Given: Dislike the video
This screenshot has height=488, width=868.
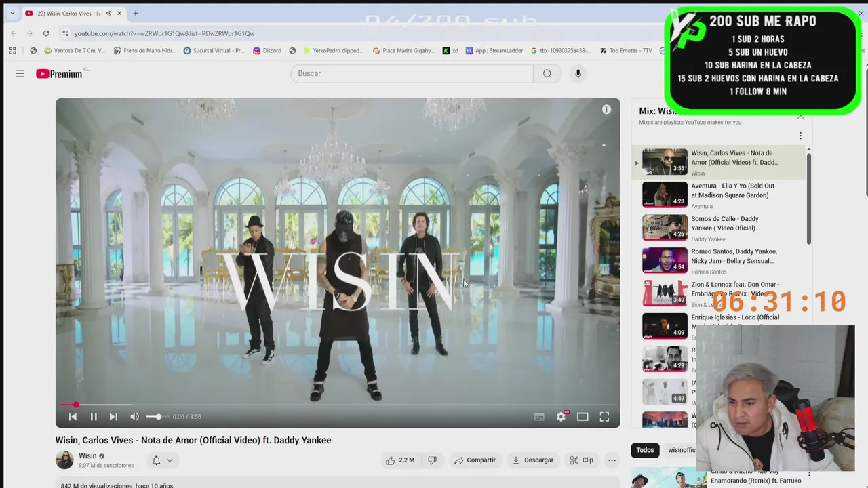Looking at the screenshot, I should (432, 460).
